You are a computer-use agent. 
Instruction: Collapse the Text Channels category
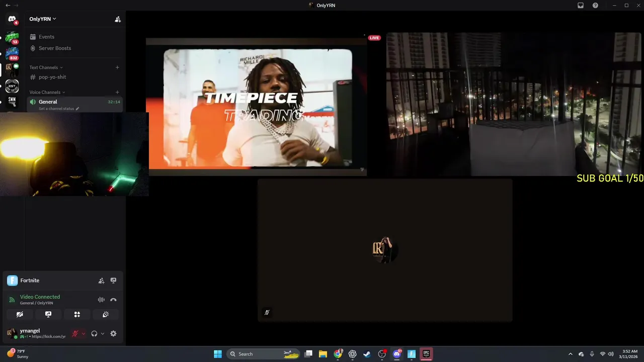[46, 67]
